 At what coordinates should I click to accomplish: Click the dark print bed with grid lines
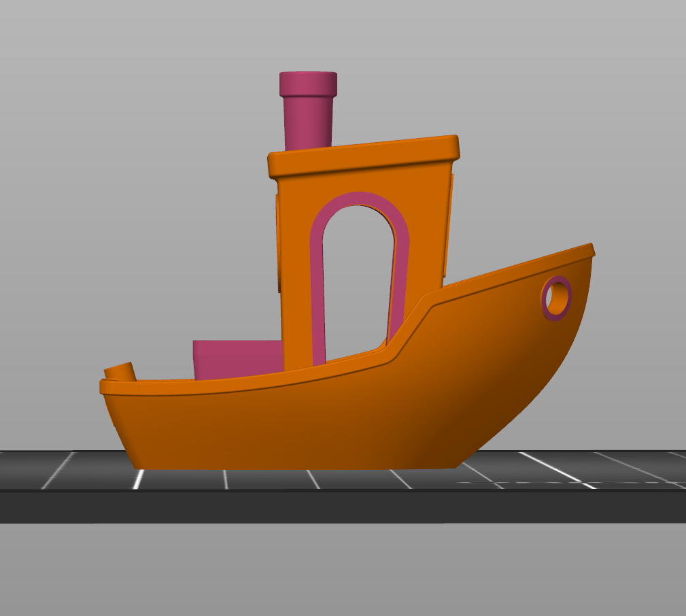coord(343,487)
